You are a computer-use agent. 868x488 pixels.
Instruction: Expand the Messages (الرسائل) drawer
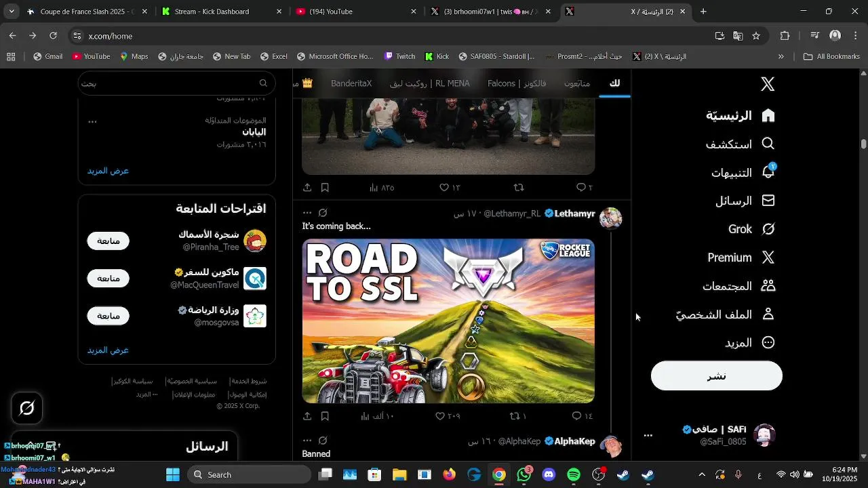tap(125, 447)
